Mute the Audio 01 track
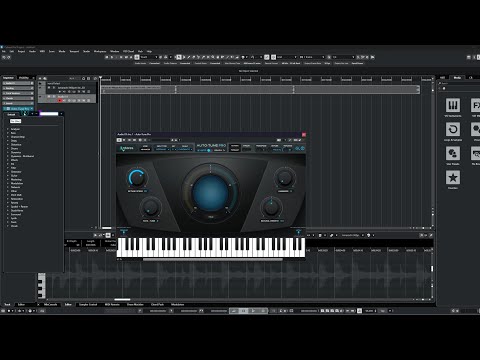This screenshot has height=360, width=480. [49, 96]
